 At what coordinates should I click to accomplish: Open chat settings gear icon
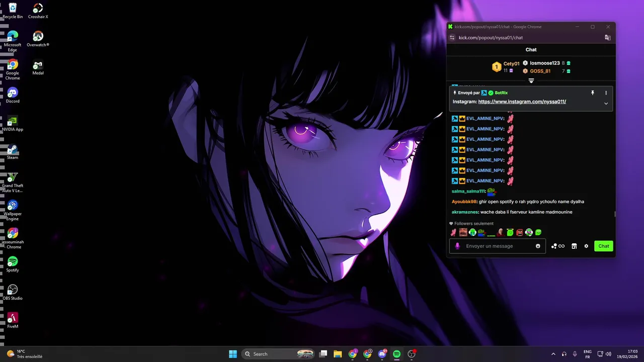pos(586,246)
